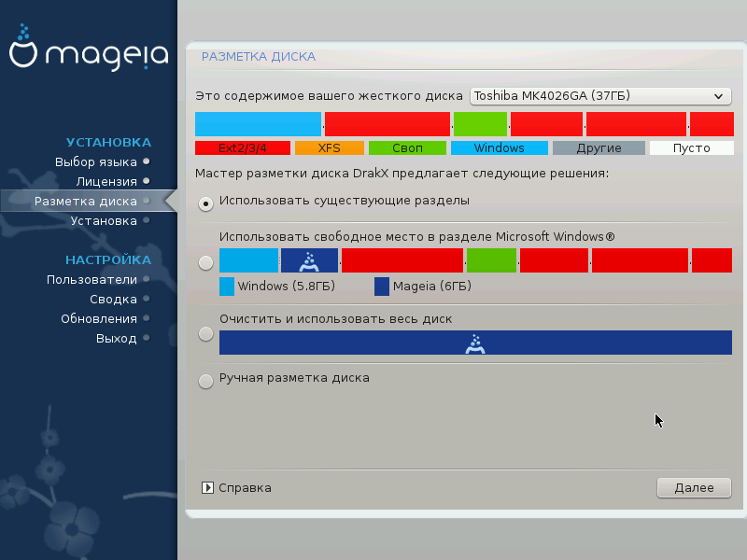Click green swap segment in Windows resize bar
This screenshot has width=747, height=560.
(492, 260)
